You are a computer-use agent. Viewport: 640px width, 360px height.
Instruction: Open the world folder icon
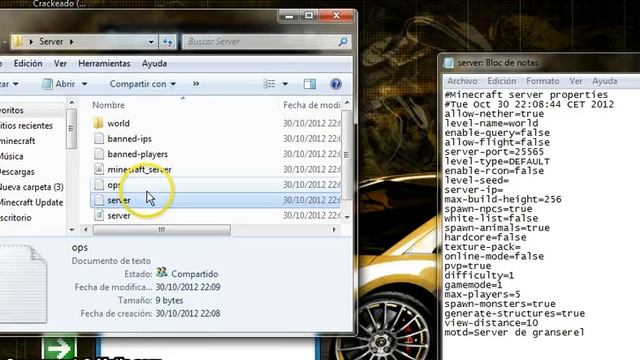98,123
